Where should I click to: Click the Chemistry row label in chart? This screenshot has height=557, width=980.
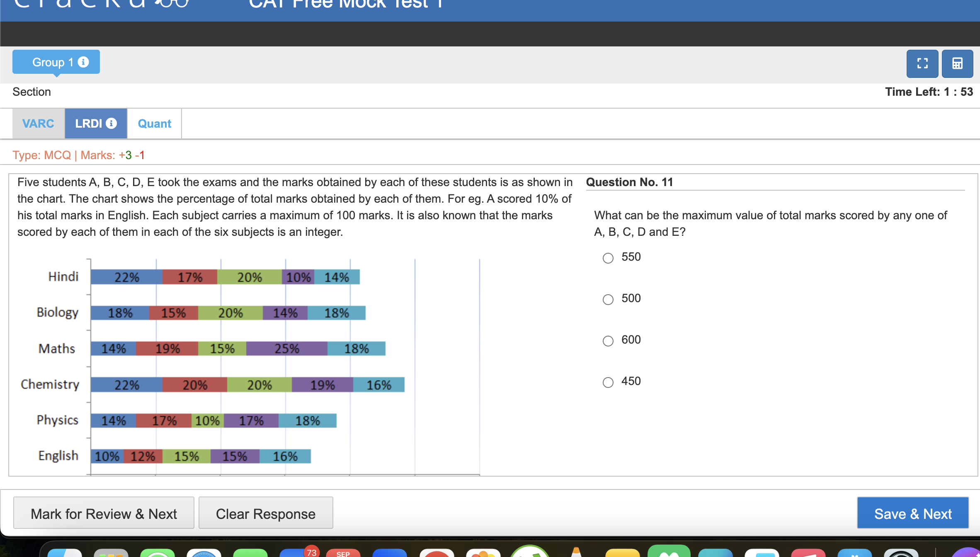[50, 384]
